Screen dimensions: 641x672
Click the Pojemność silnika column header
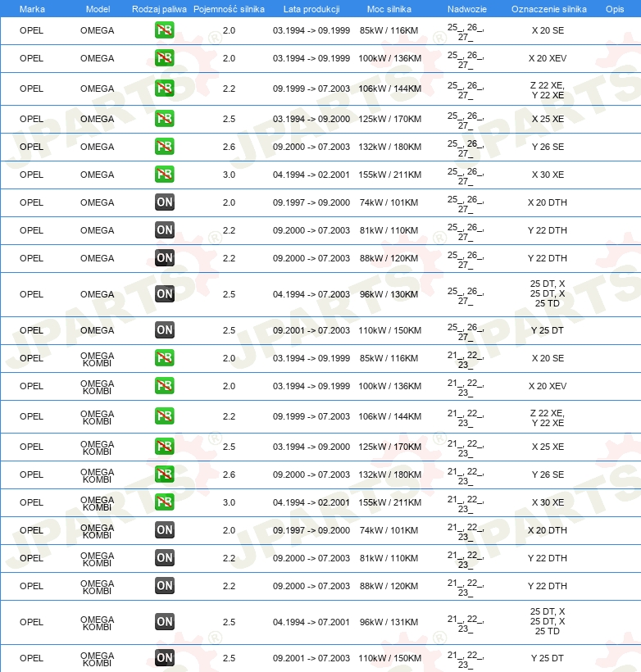[x=229, y=9]
